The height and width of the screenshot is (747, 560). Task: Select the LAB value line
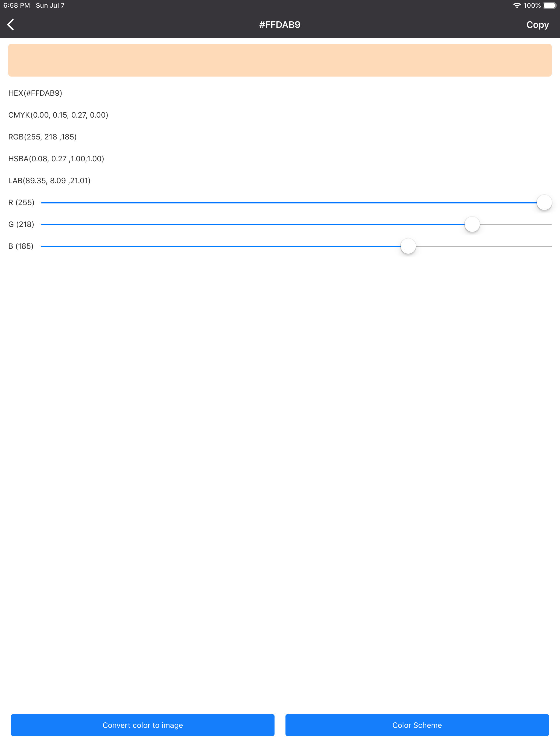(49, 181)
